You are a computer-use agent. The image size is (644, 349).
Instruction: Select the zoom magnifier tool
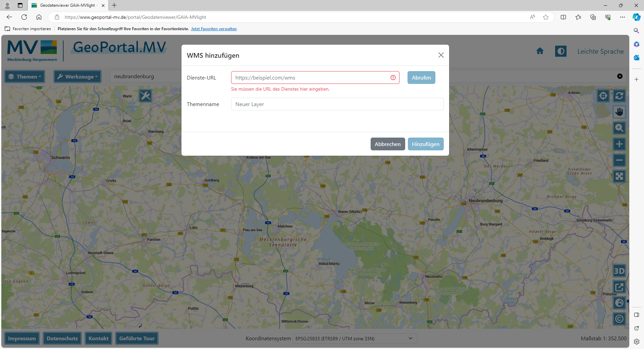[619, 128]
